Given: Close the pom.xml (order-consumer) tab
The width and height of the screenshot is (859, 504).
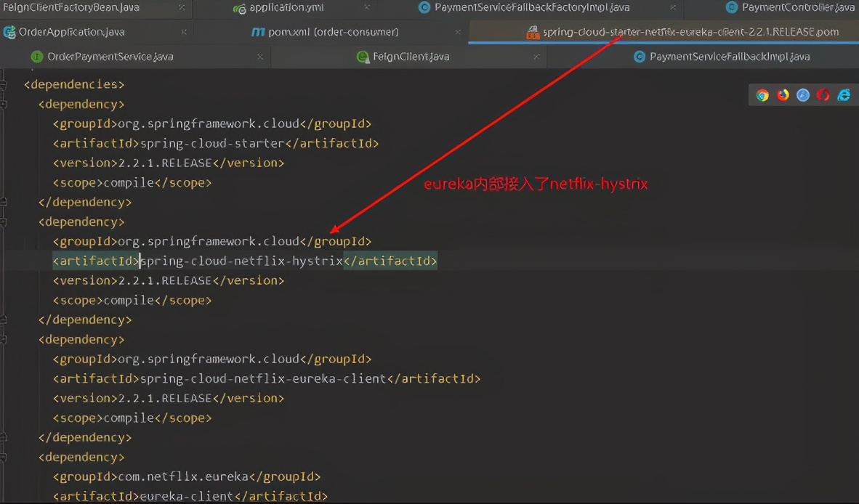Looking at the screenshot, I should pyautogui.click(x=457, y=32).
